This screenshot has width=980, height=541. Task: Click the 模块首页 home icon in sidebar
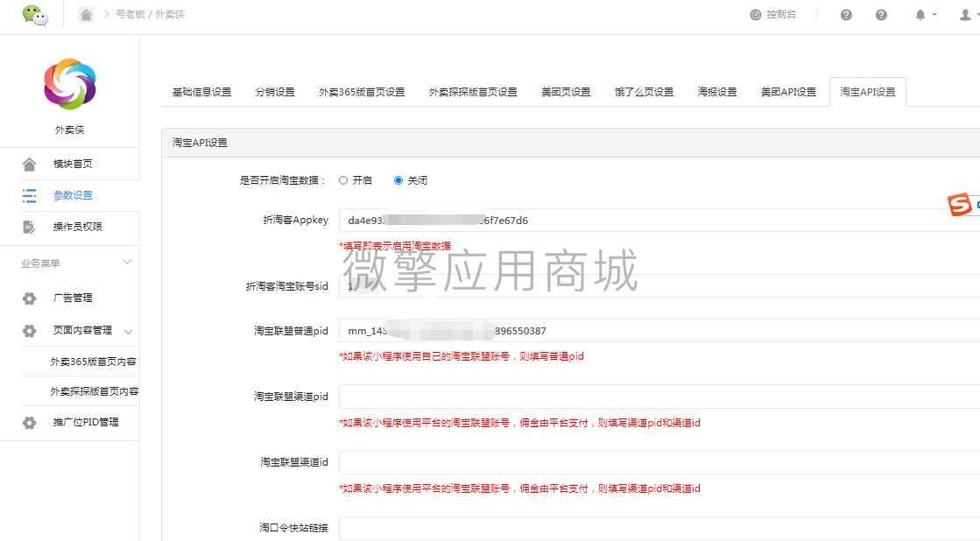(x=30, y=165)
